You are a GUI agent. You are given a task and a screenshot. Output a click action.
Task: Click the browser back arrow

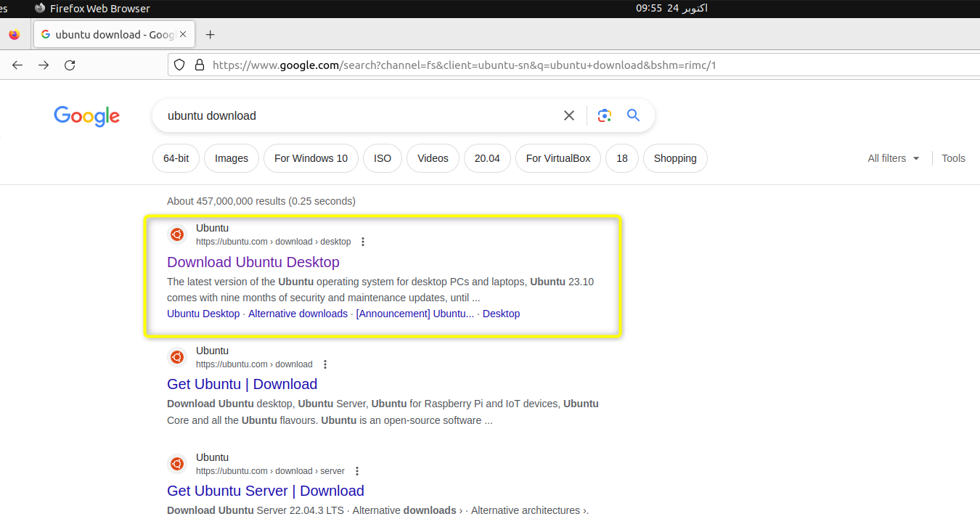coord(17,65)
